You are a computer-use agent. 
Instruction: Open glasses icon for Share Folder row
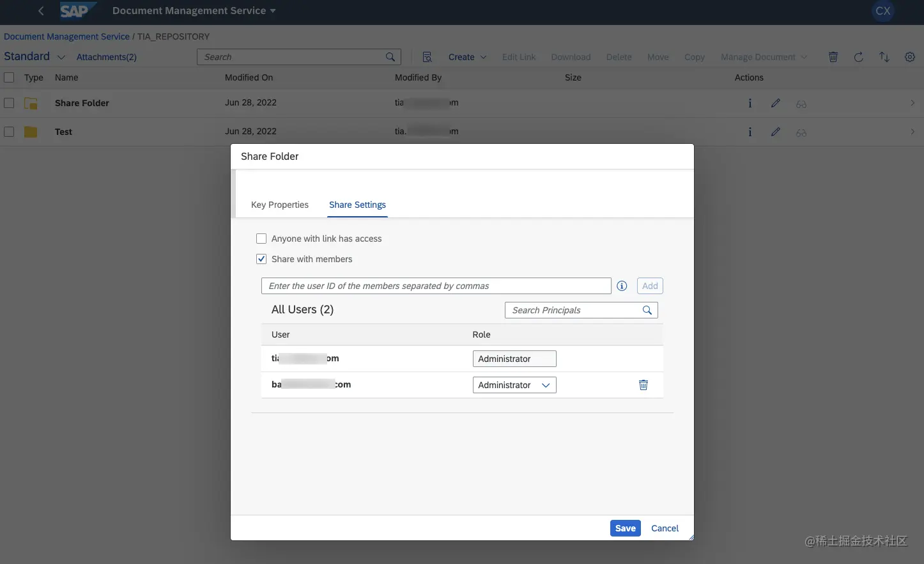(x=801, y=104)
